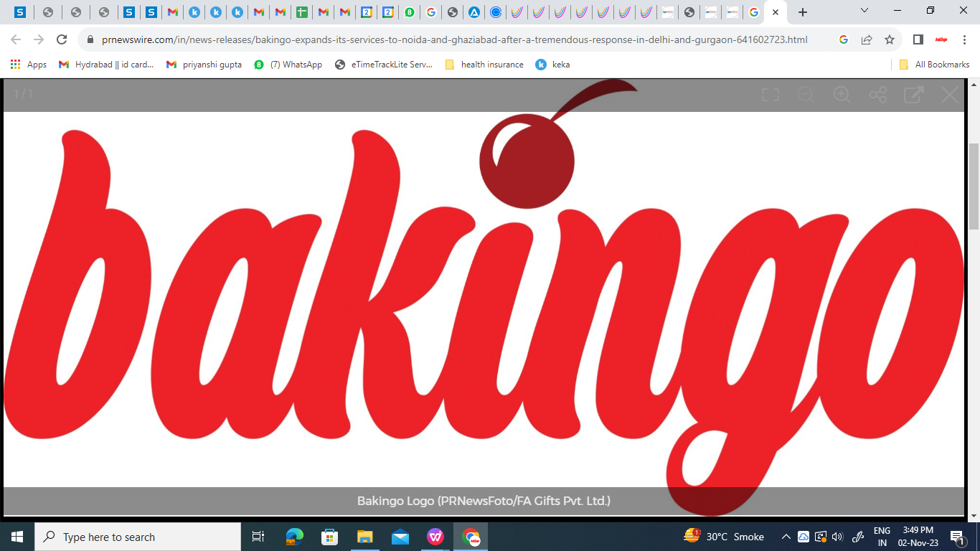Open WPS Office from taskbar
Viewport: 980px width, 551px height.
[x=435, y=537]
